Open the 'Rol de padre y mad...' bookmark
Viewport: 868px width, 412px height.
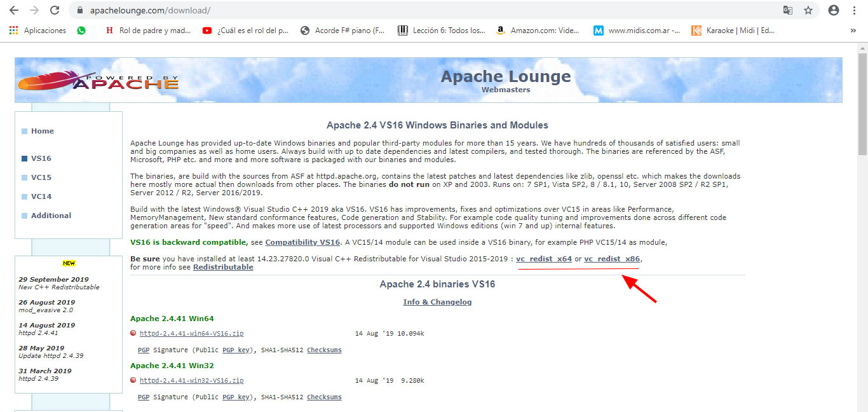(x=148, y=30)
